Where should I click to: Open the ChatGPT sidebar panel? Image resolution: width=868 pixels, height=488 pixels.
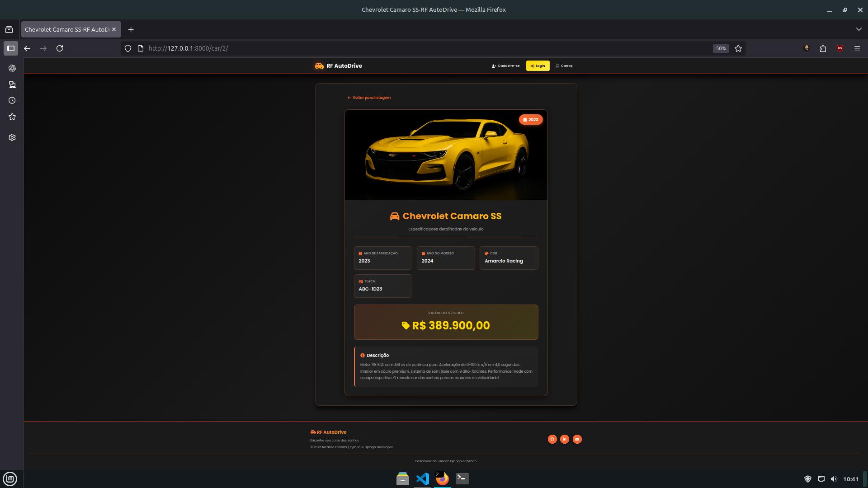pos(12,68)
